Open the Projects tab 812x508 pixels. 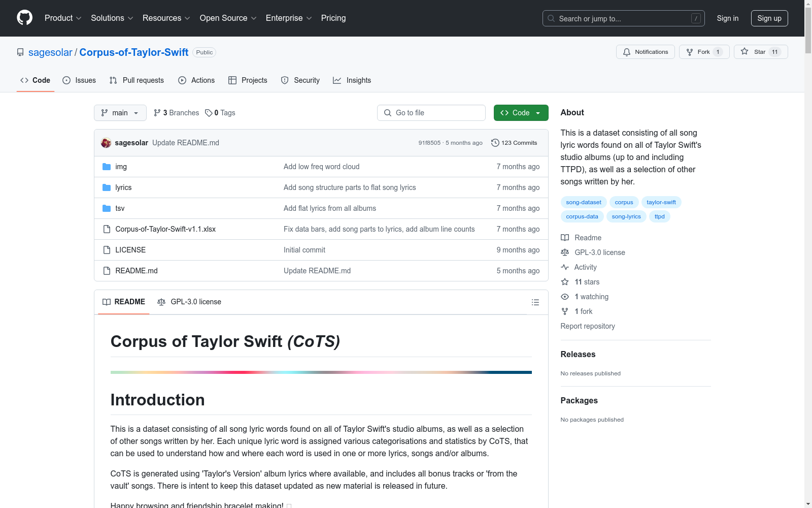248,80
